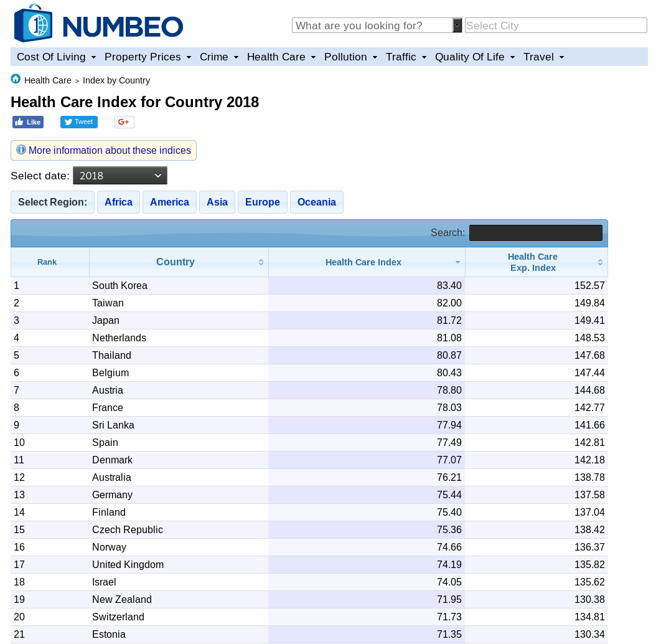Click the Google Plus share icon
This screenshot has width=661, height=644.
[124, 122]
